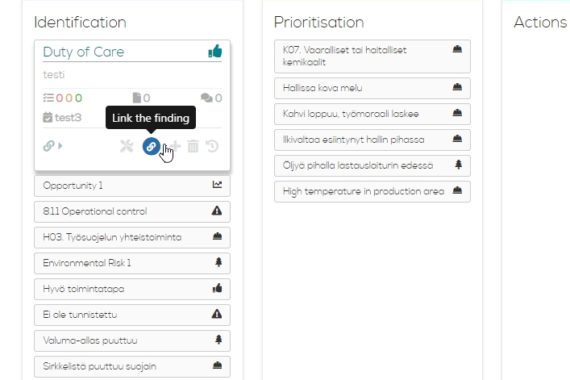Click the checklist task counter icon with 0 0 0

48,98
